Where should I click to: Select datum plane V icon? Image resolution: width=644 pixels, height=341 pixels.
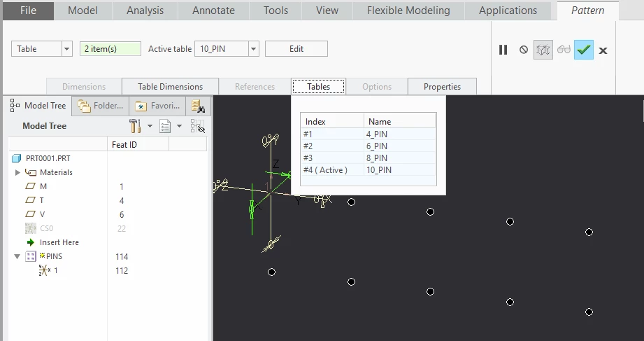tap(30, 214)
